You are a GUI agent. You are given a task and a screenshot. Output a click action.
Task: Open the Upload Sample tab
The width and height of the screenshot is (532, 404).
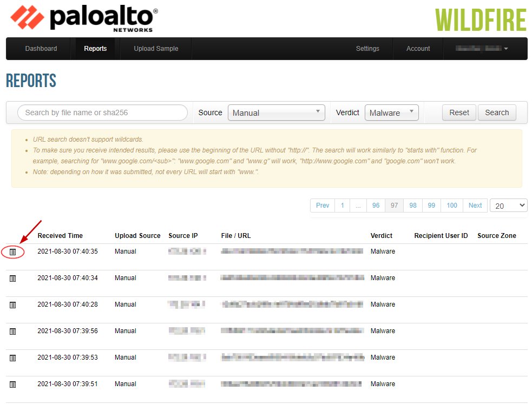pyautogui.click(x=156, y=48)
